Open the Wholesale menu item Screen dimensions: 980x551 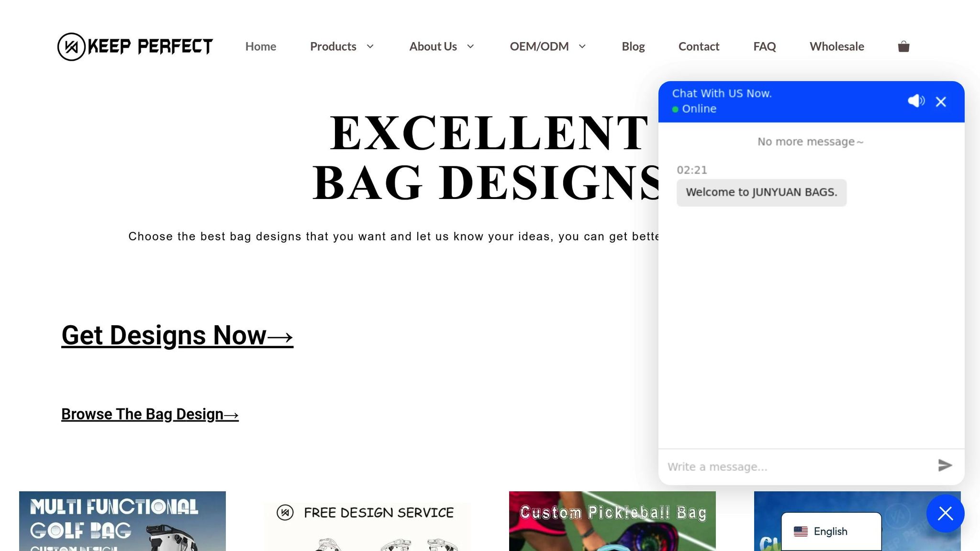(837, 46)
